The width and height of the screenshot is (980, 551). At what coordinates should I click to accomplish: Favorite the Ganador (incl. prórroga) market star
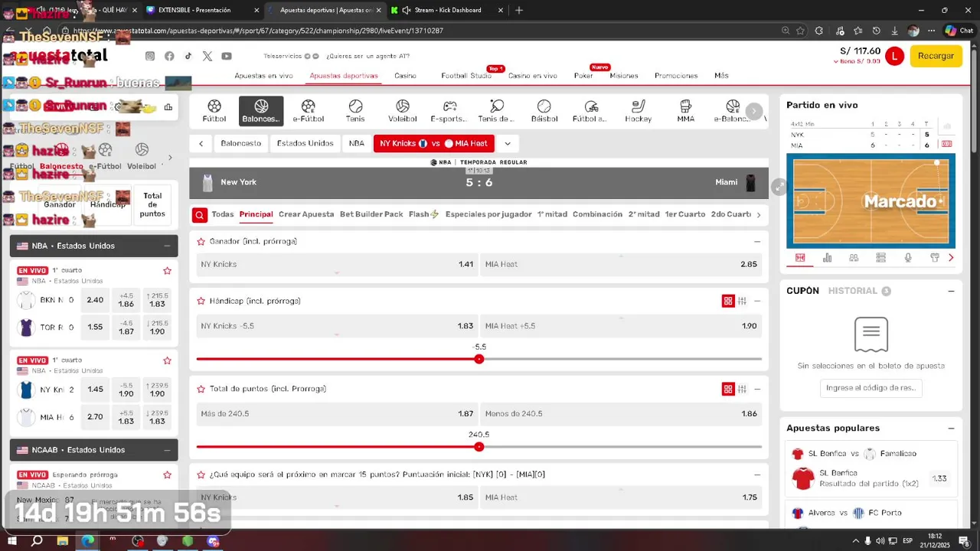(201, 242)
